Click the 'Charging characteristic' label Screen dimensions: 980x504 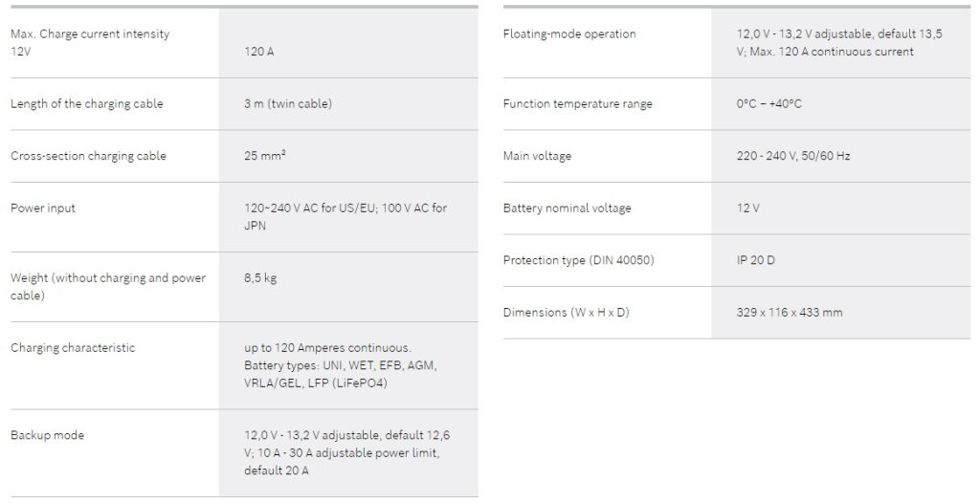pyautogui.click(x=73, y=348)
